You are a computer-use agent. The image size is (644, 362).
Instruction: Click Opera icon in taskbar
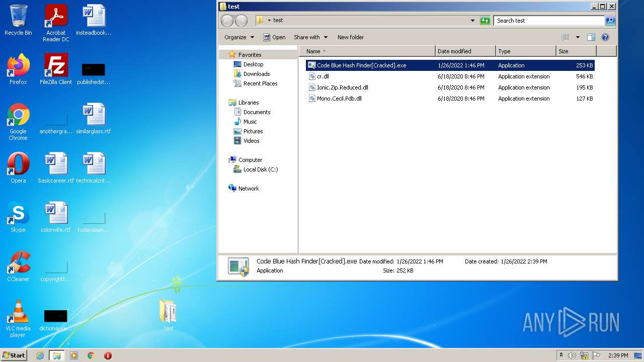pos(108,355)
